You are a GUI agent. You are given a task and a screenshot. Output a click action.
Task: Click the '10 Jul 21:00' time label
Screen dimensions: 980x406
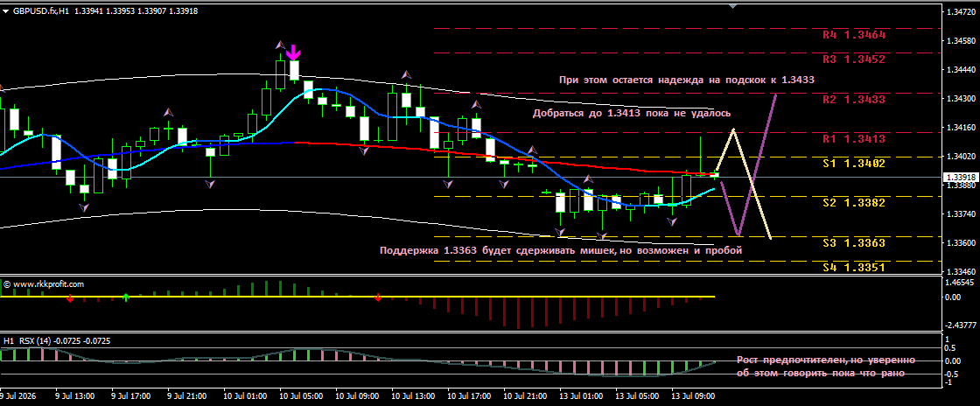pyautogui.click(x=523, y=396)
